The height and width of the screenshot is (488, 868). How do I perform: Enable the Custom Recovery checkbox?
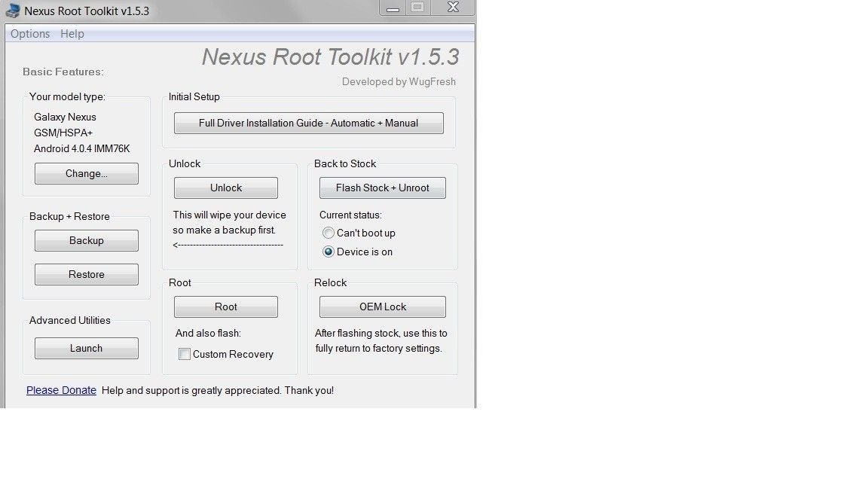tap(185, 354)
